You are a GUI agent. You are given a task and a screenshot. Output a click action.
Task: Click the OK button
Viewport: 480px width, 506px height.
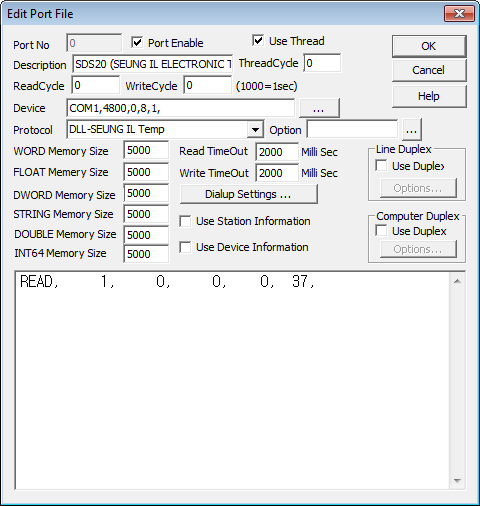429,46
